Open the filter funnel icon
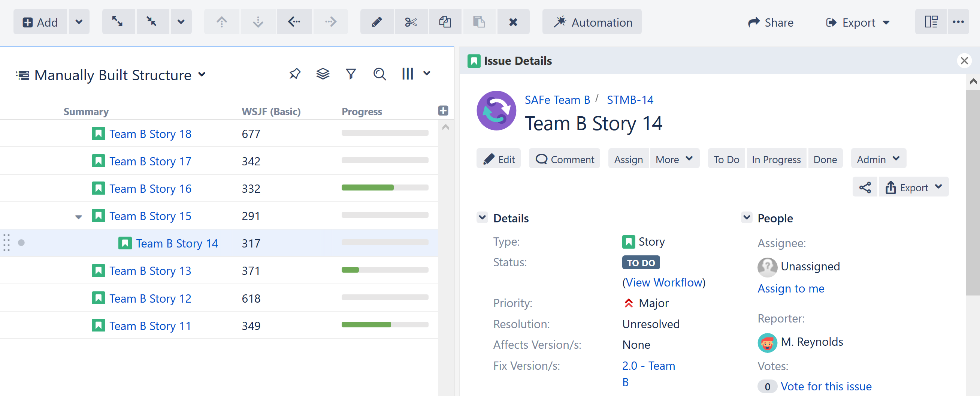 351,74
